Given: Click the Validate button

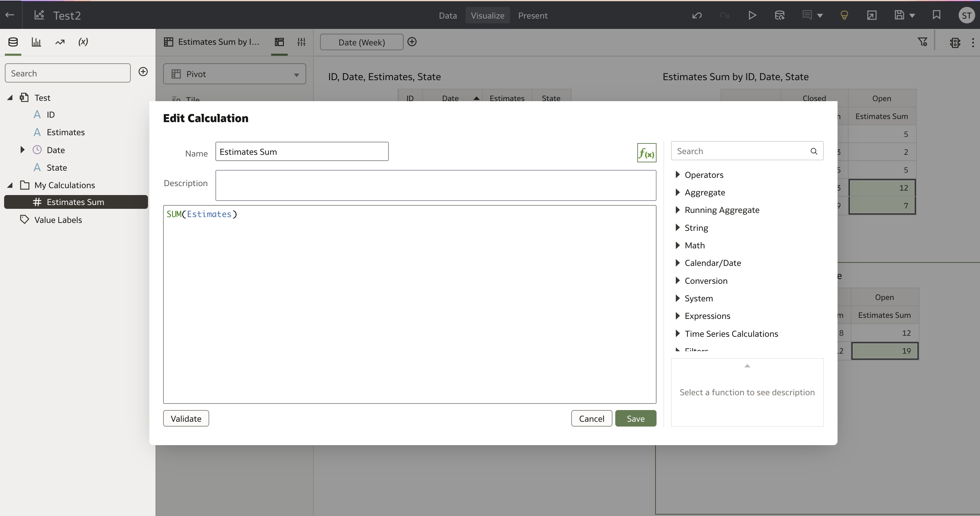Looking at the screenshot, I should coord(186,418).
